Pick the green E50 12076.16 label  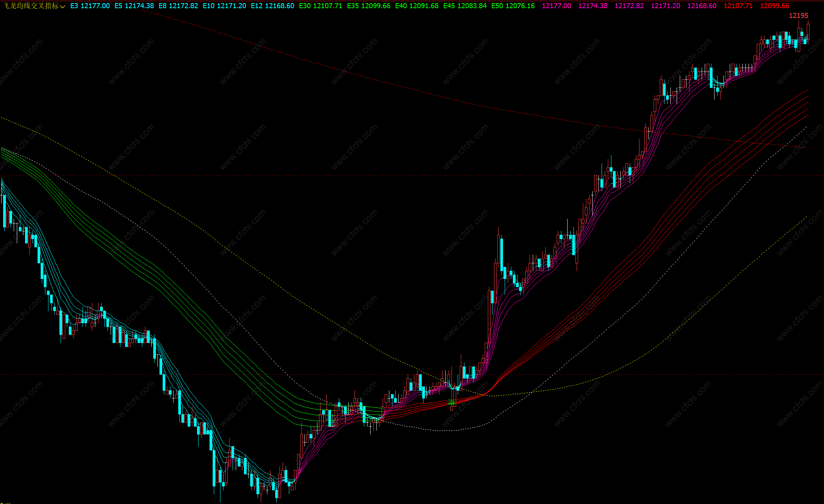click(x=513, y=6)
